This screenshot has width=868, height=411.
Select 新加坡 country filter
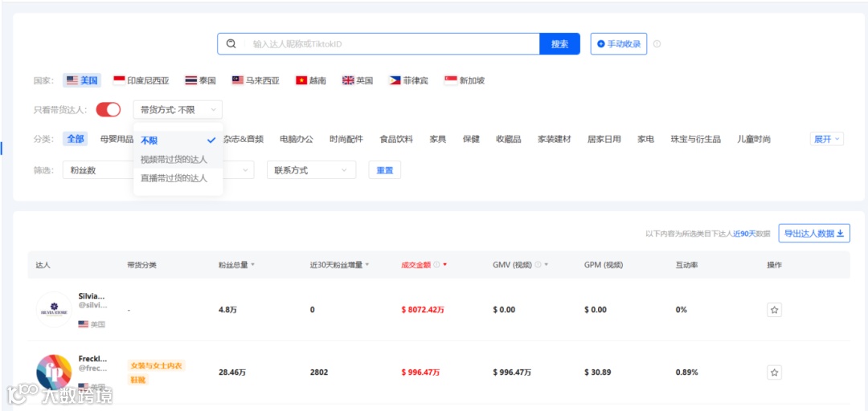(x=465, y=80)
